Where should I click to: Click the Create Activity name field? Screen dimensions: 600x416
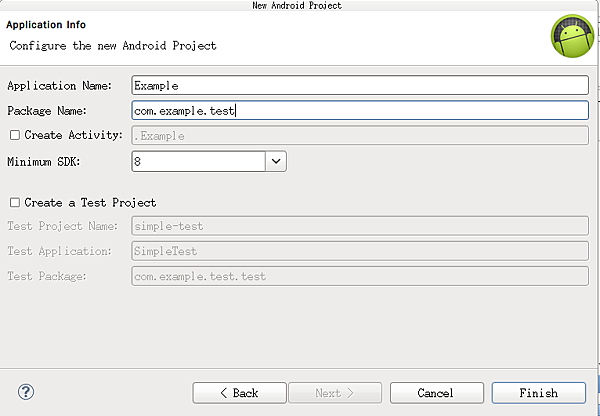click(360, 135)
